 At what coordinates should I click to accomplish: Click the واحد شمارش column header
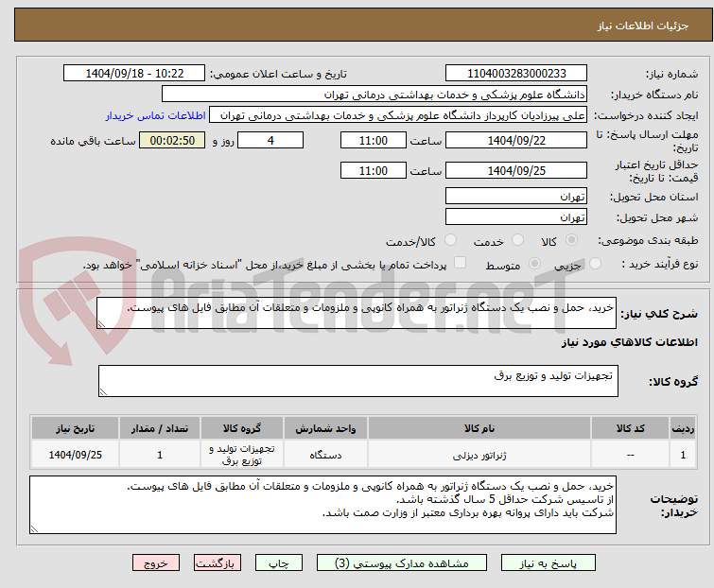(x=325, y=428)
